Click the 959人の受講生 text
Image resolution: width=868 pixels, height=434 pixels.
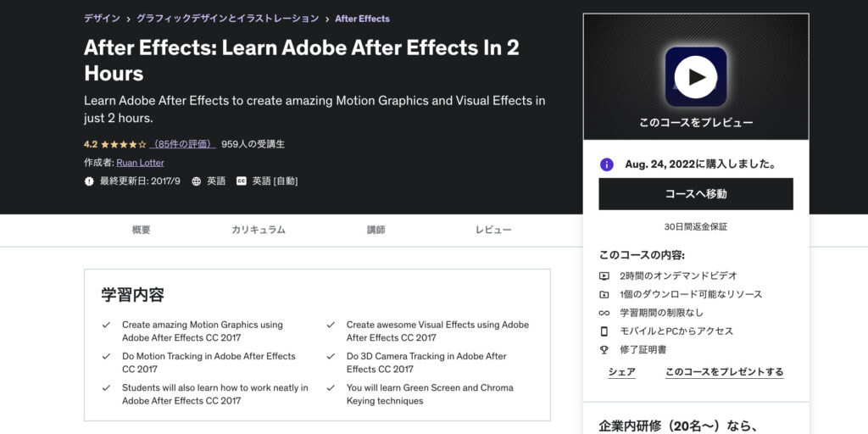click(253, 144)
